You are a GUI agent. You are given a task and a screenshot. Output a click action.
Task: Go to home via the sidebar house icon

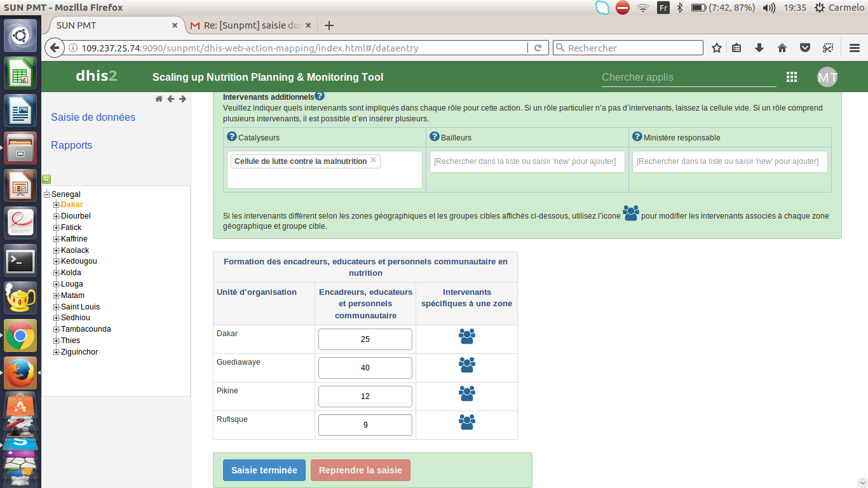tap(159, 98)
